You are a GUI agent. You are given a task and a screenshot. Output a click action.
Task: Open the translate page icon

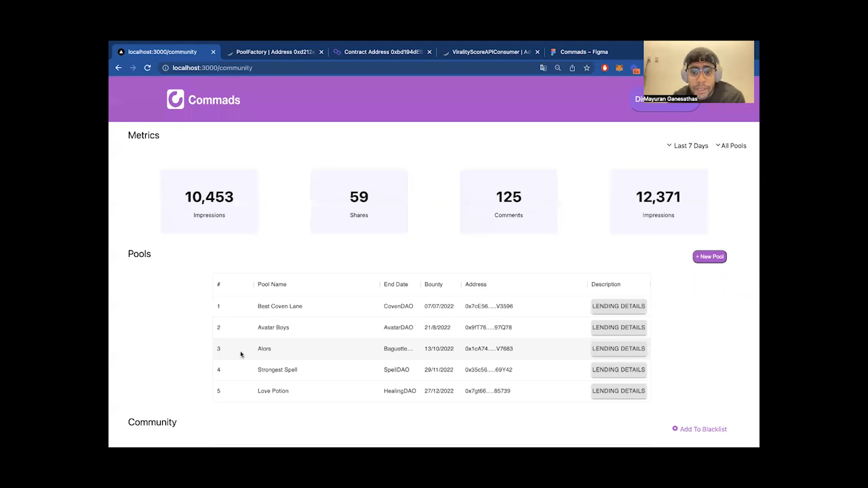click(543, 68)
